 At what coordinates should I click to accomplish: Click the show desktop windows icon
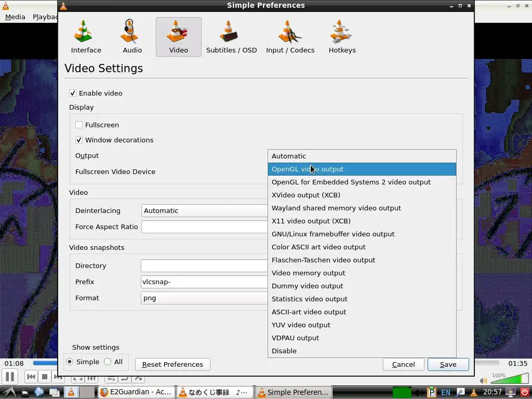[x=54, y=393]
